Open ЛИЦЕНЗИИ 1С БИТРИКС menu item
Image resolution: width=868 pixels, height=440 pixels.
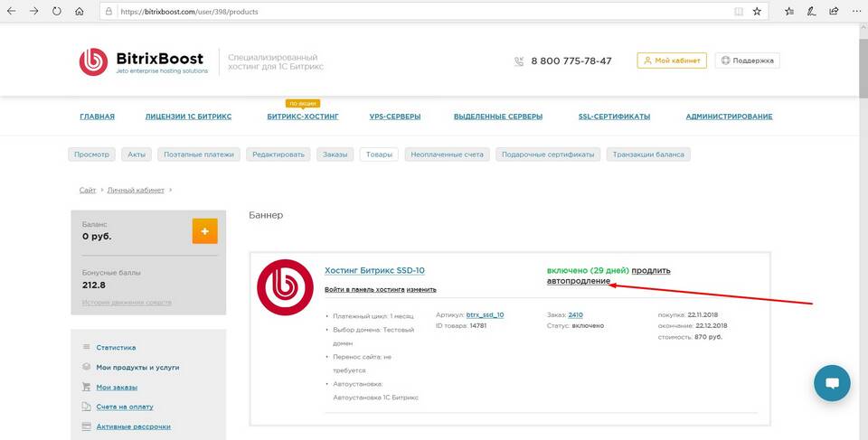click(188, 117)
